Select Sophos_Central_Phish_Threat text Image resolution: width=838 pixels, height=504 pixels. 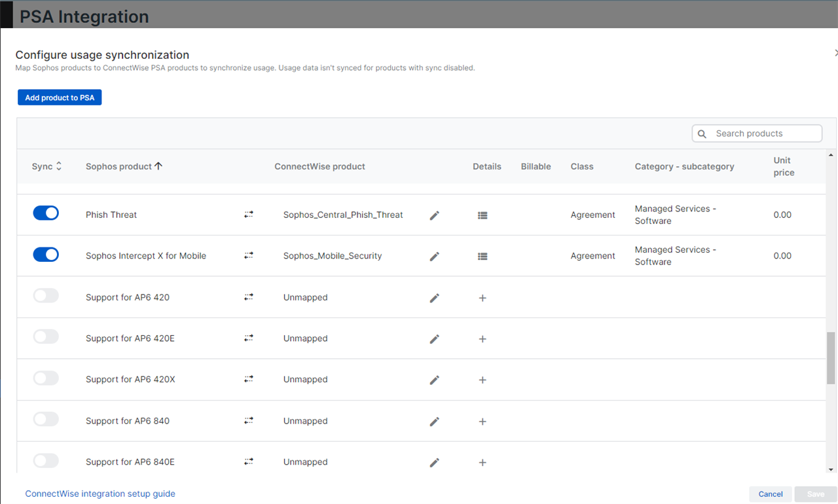[x=343, y=215]
